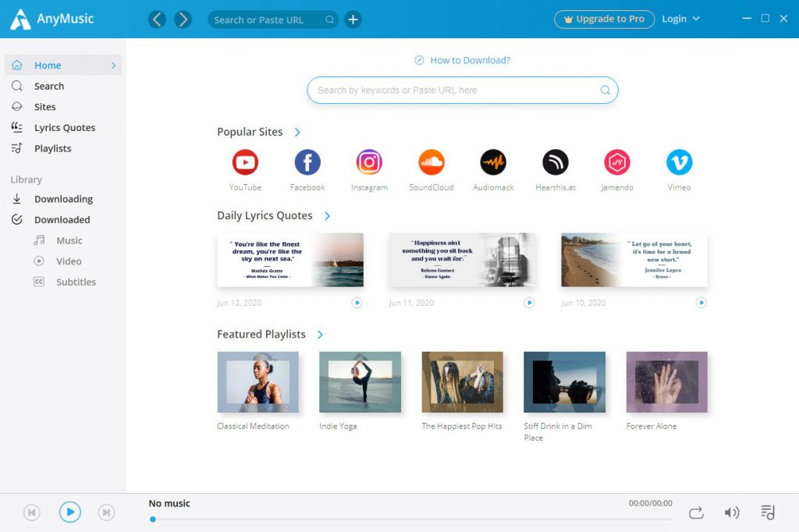Image resolution: width=799 pixels, height=532 pixels.
Task: Maximize the AnyMusic window
Action: point(765,19)
